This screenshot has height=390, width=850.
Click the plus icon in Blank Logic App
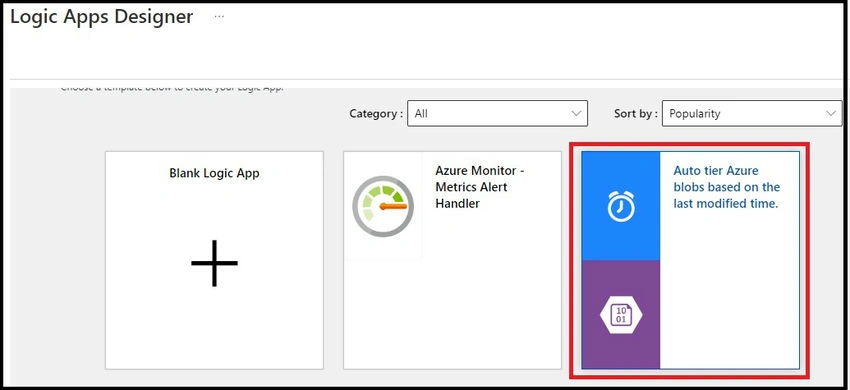point(214,263)
